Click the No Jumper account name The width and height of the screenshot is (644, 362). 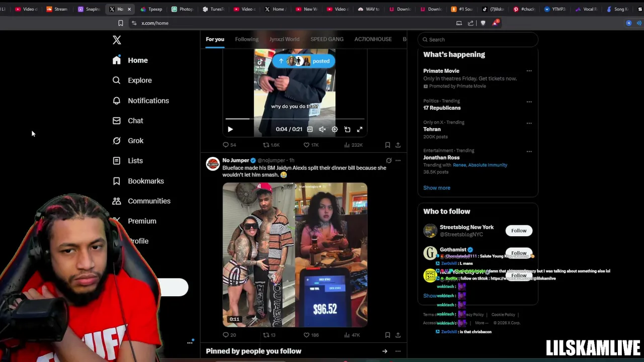tap(236, 160)
